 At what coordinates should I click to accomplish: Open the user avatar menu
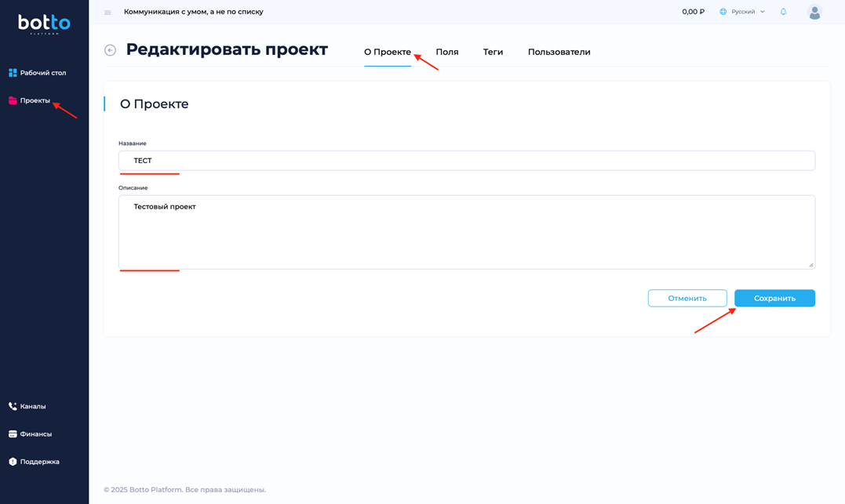[814, 12]
